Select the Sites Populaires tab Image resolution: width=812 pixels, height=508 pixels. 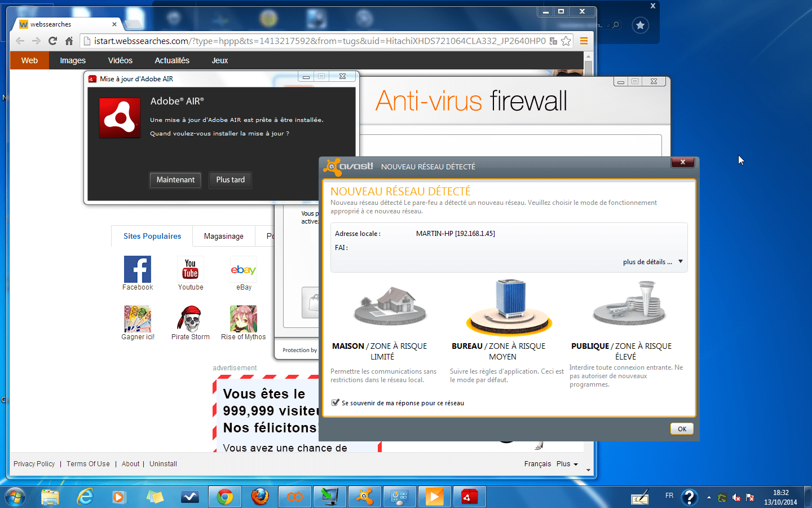pos(152,236)
